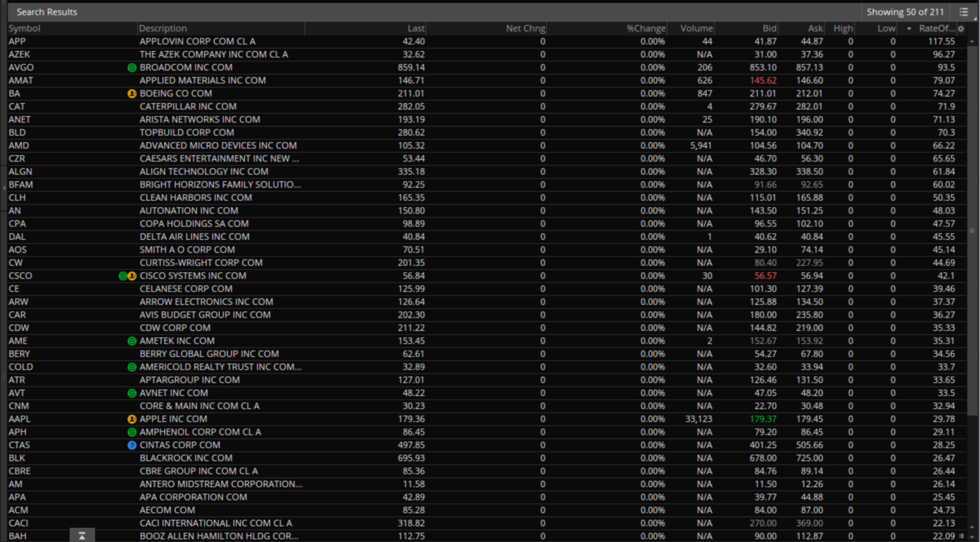
Task: Click the orange icon in the CSCO row
Action: tap(132, 276)
